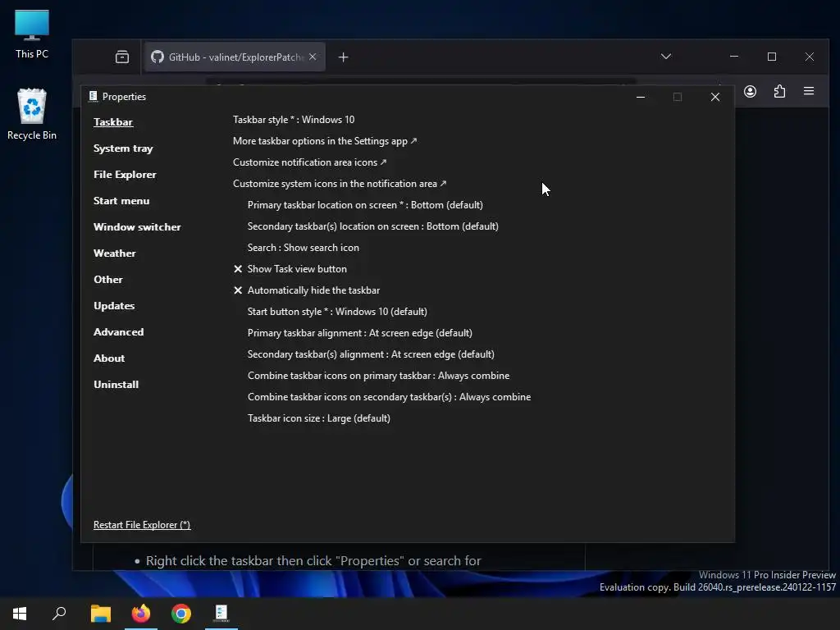Select Recycle Bin desktop icon
The width and height of the screenshot is (840, 630).
pos(32,115)
